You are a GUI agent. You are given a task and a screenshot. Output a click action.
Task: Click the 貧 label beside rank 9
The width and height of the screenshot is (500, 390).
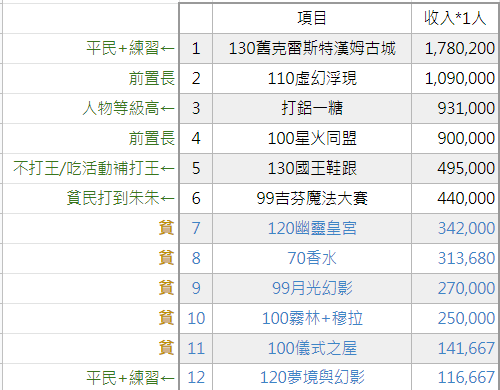[166, 288]
